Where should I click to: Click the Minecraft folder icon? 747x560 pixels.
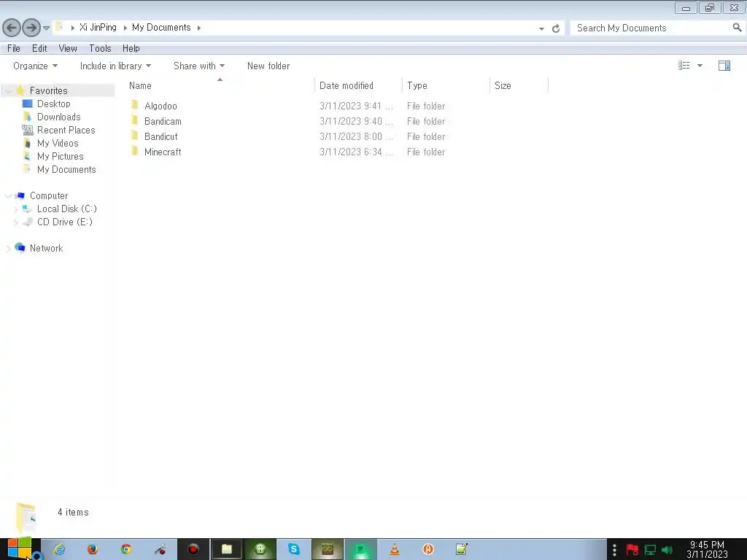(x=135, y=151)
